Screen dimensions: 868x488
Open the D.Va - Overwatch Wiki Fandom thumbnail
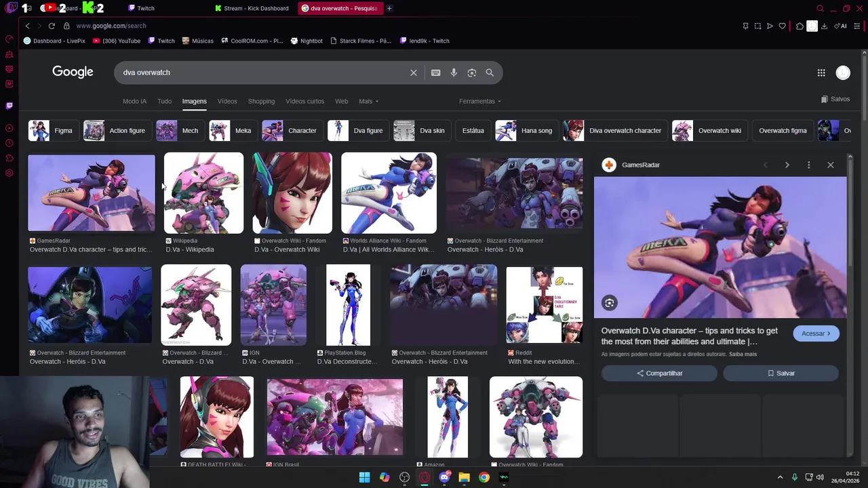[x=292, y=193]
